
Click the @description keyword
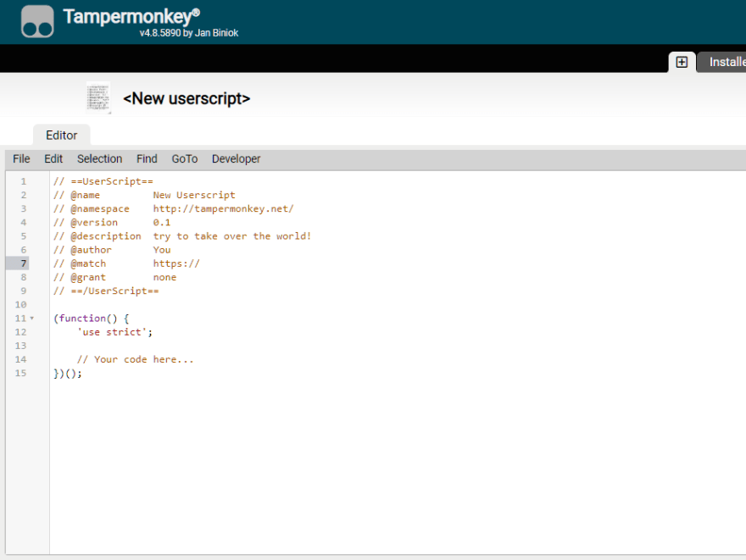(106, 236)
